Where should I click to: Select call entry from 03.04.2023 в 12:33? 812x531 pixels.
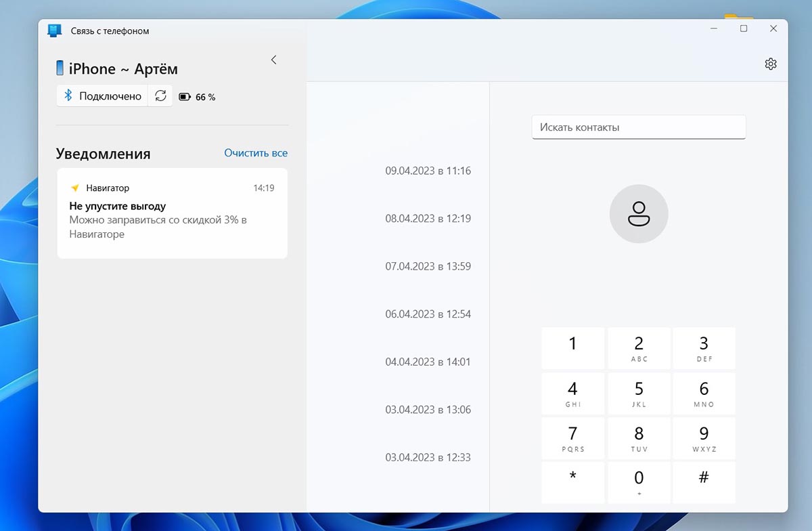[428, 457]
